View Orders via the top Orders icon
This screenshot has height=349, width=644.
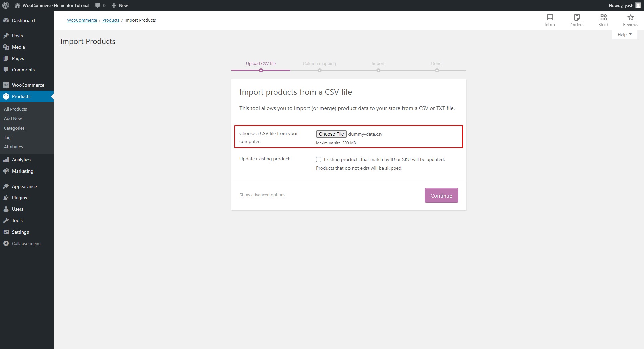(577, 20)
